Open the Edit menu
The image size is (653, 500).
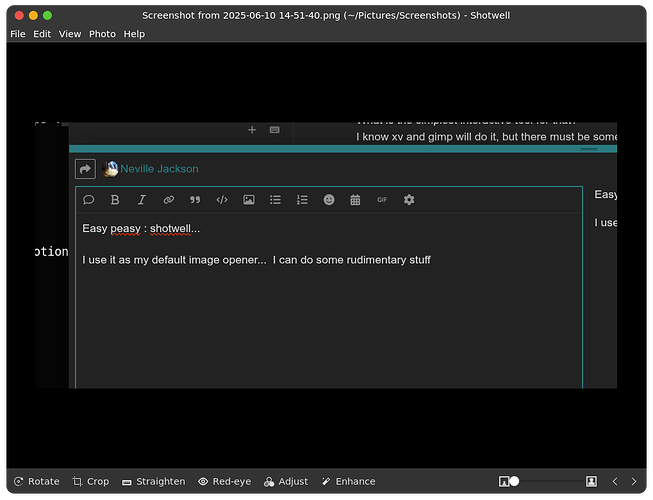tap(42, 34)
